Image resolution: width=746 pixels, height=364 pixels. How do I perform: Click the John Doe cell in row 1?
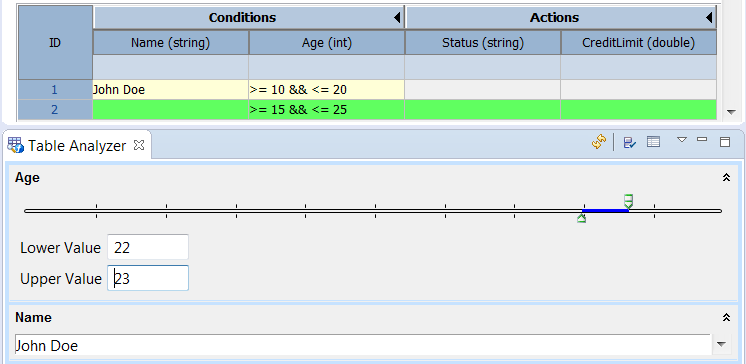(x=171, y=89)
